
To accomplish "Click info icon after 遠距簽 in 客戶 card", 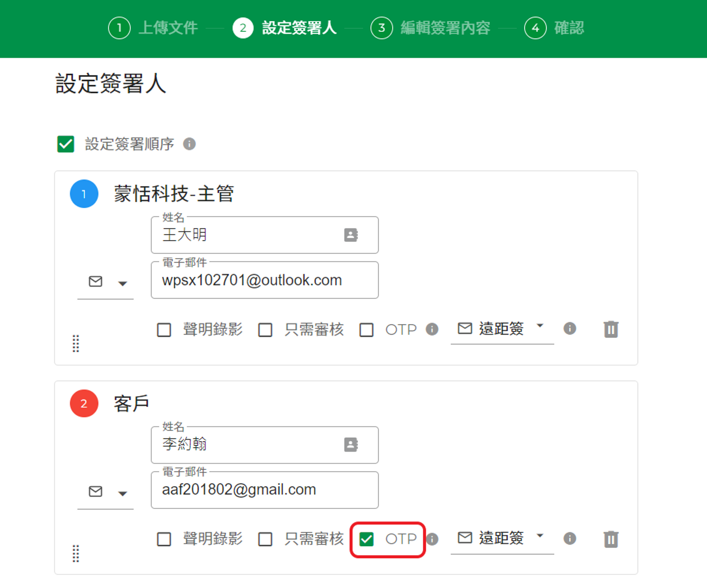I will point(570,539).
